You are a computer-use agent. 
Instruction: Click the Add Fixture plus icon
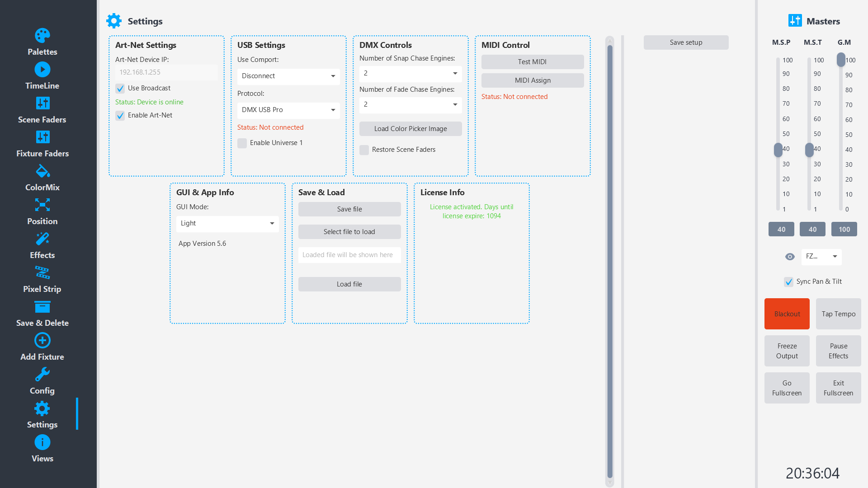pyautogui.click(x=42, y=341)
